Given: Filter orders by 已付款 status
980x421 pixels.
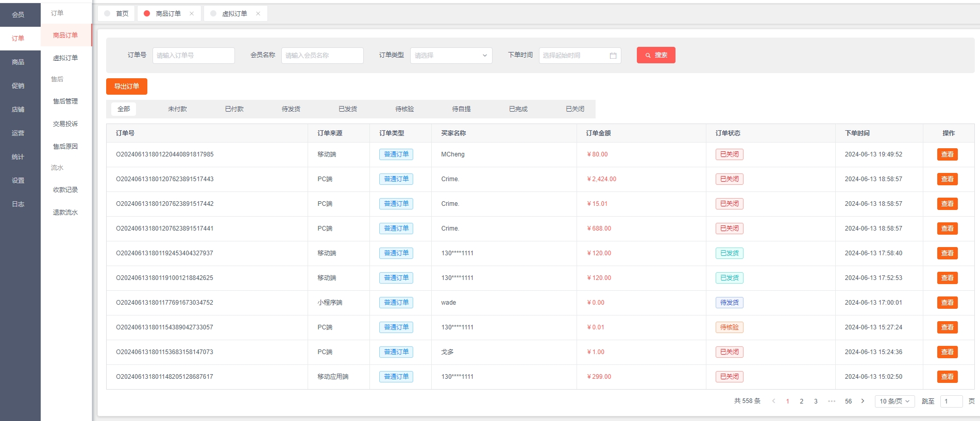Looking at the screenshot, I should [234, 109].
